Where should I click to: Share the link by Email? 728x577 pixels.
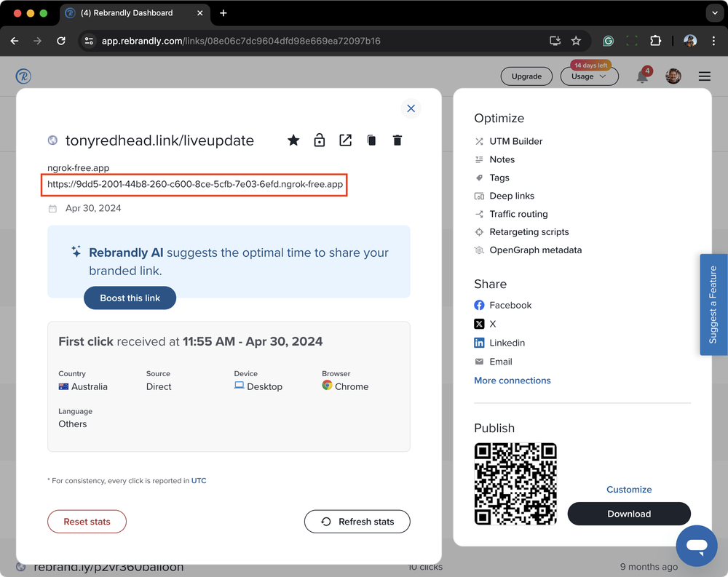[x=493, y=362]
